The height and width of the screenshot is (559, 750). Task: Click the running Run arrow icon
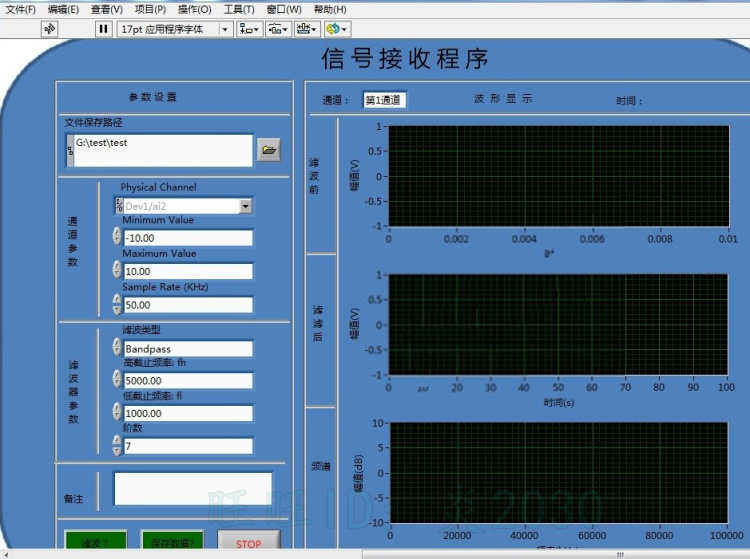pyautogui.click(x=49, y=29)
